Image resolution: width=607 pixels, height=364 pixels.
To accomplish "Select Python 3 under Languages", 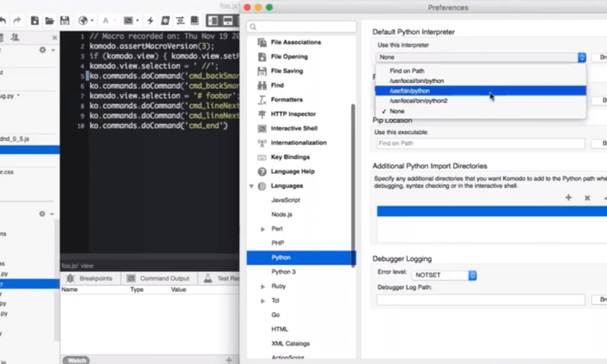I will pyautogui.click(x=283, y=272).
